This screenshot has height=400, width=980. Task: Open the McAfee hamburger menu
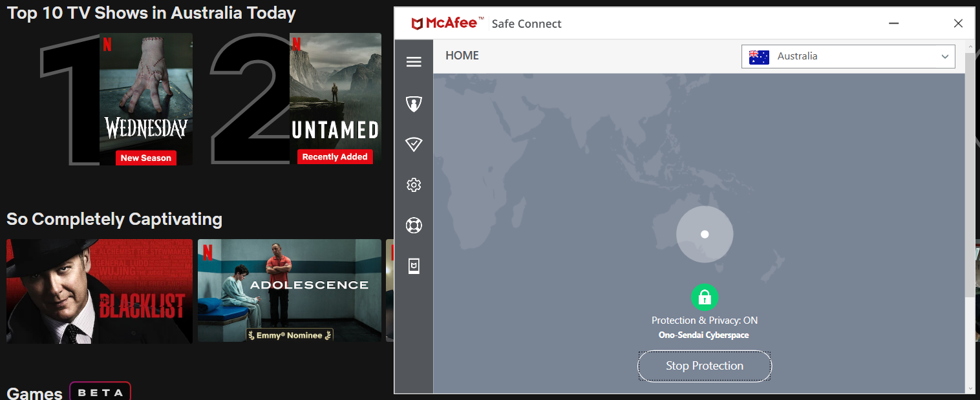click(414, 62)
